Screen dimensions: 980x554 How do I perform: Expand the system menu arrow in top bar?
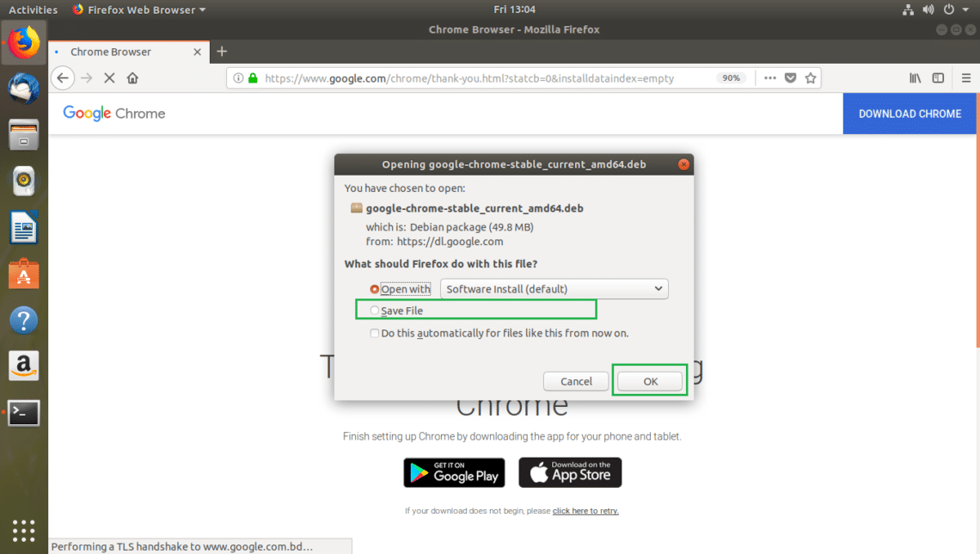coord(965,9)
